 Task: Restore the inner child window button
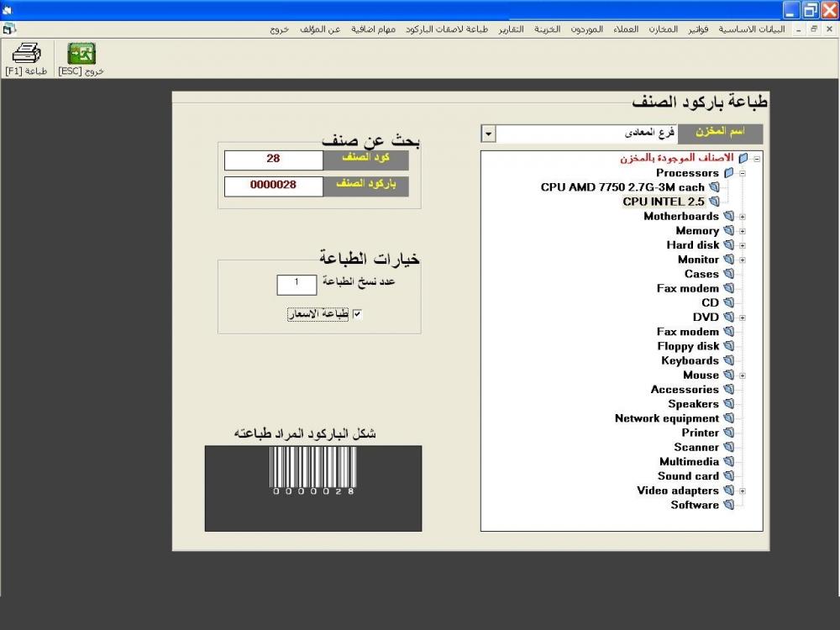point(814,29)
